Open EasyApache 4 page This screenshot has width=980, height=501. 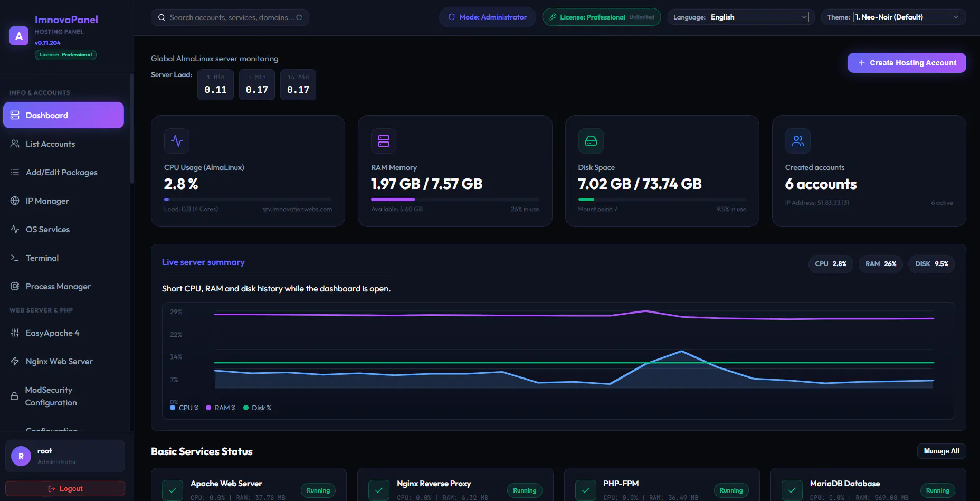click(63, 333)
